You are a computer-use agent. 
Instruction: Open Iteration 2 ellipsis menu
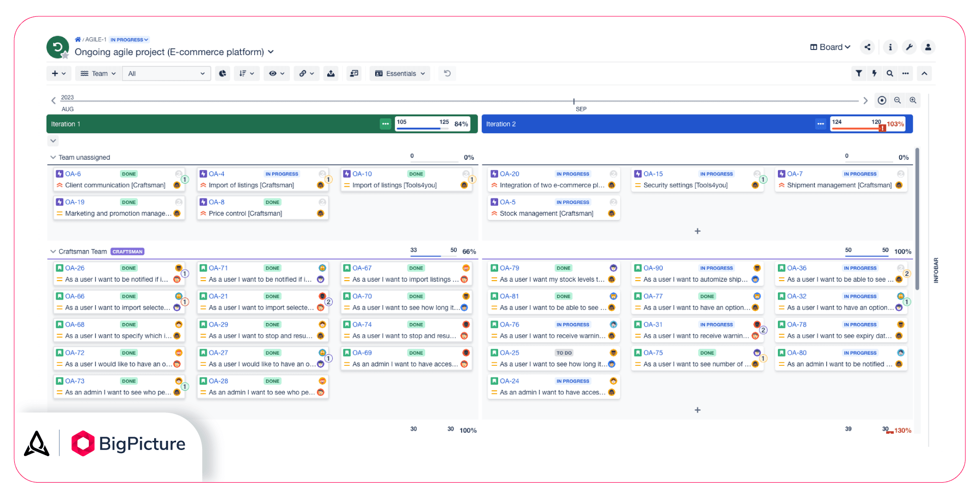820,124
